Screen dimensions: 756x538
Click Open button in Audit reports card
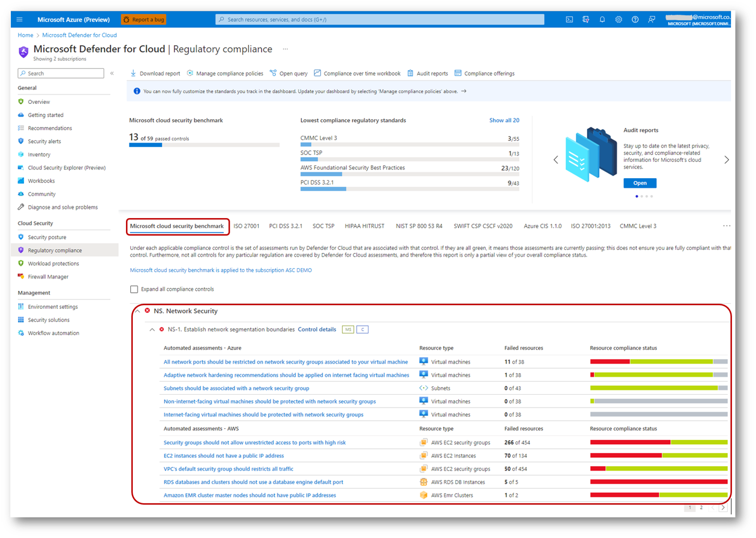(640, 183)
